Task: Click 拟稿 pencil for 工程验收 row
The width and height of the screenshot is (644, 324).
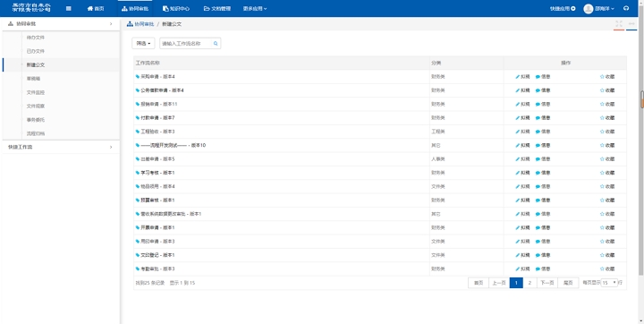Action: tap(522, 132)
